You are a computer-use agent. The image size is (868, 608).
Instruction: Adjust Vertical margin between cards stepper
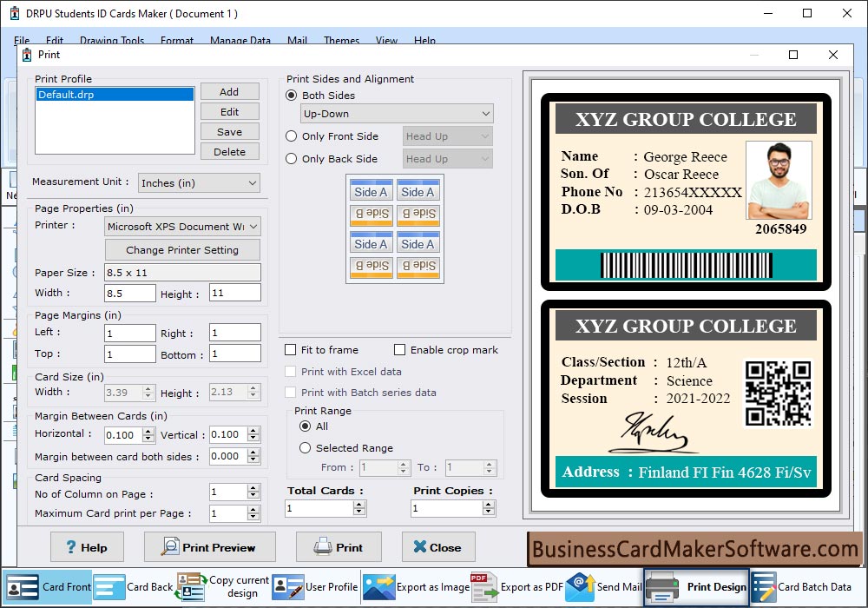coord(253,434)
